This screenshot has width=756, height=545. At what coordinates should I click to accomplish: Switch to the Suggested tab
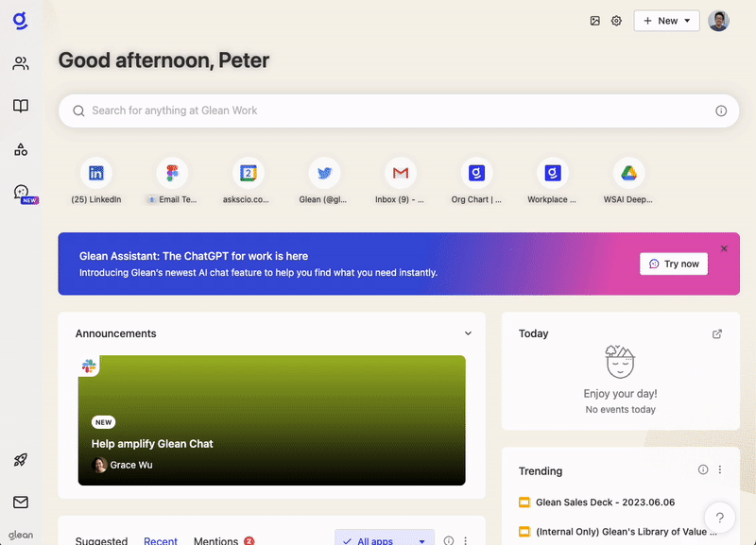point(101,540)
